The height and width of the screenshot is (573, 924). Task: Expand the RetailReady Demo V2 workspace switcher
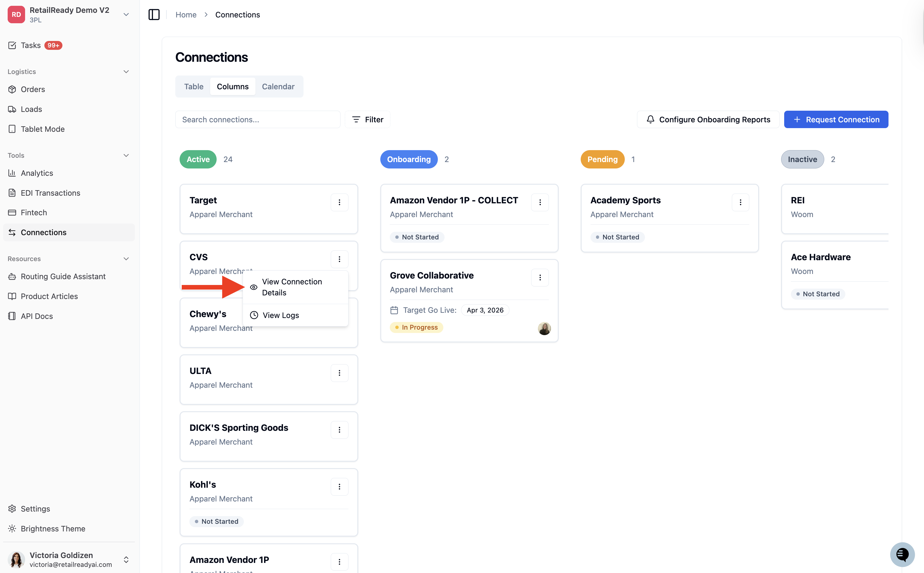[x=126, y=14]
